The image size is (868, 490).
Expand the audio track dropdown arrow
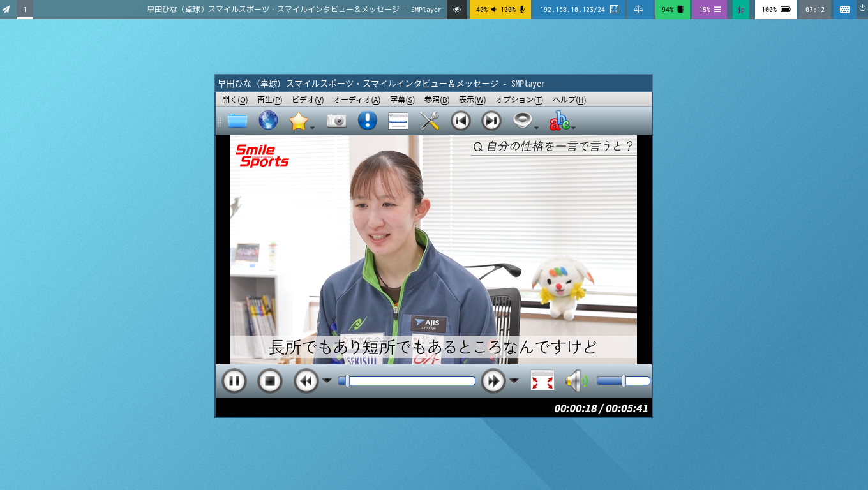537,128
